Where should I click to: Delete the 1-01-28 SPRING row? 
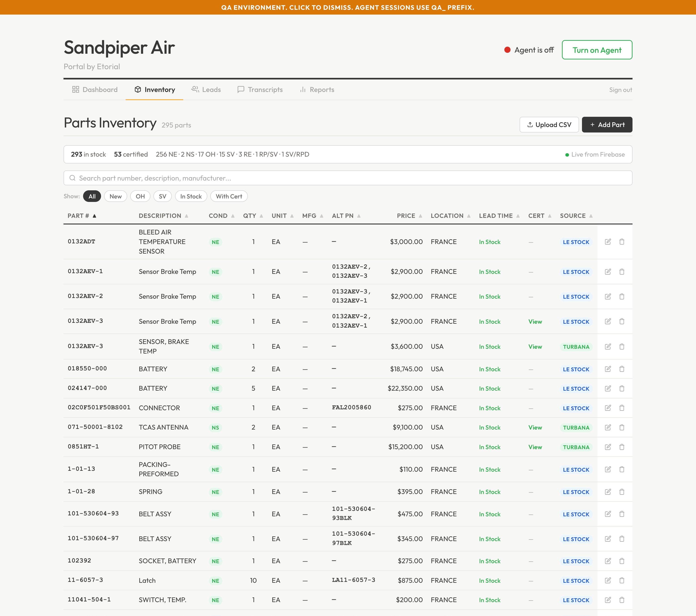coord(622,492)
